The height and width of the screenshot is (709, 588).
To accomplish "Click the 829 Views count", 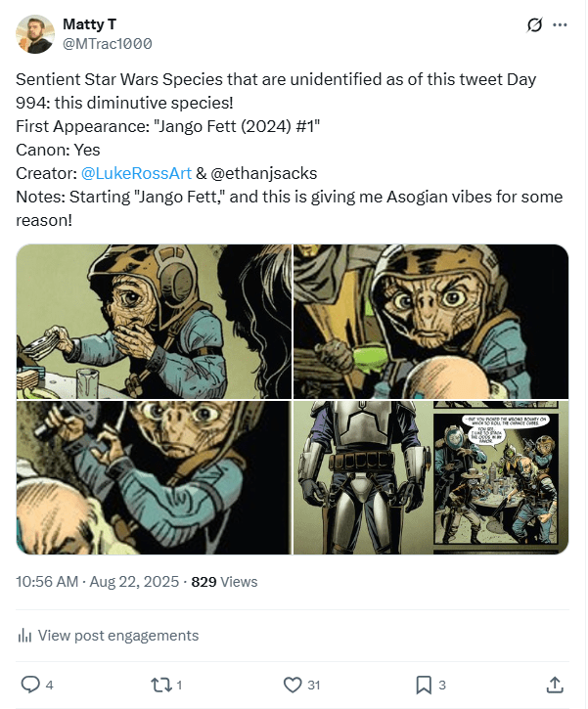I will 224,581.
